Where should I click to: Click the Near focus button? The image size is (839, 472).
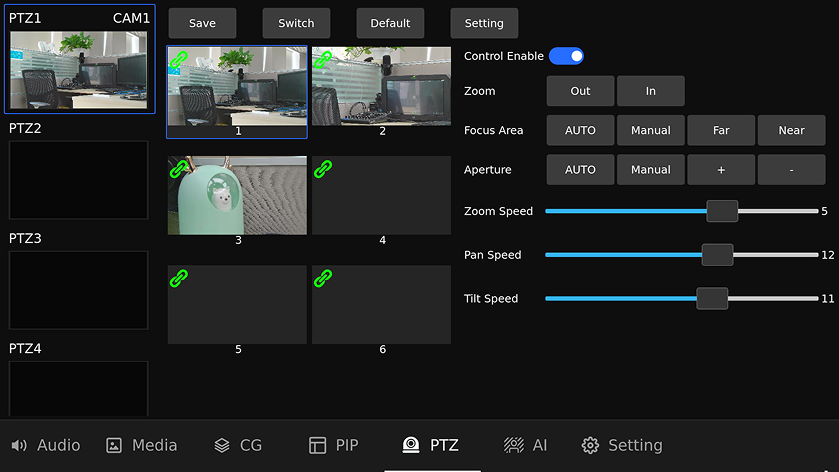791,130
